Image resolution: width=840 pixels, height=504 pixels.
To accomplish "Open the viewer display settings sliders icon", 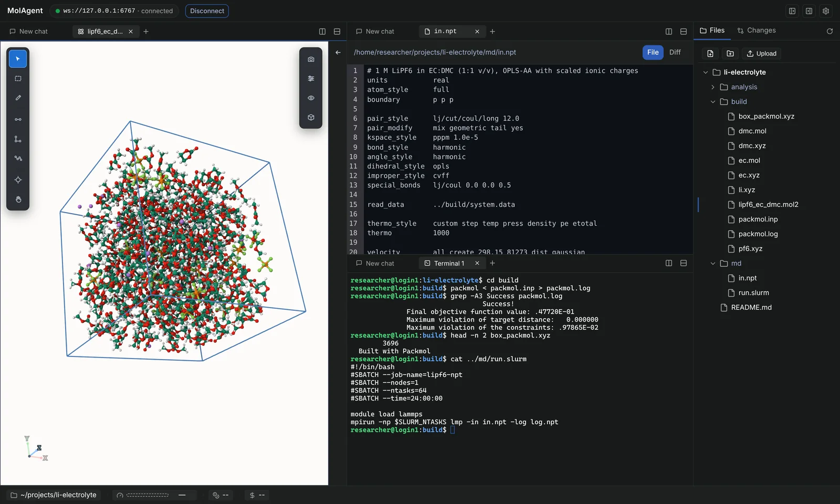I will pyautogui.click(x=311, y=79).
